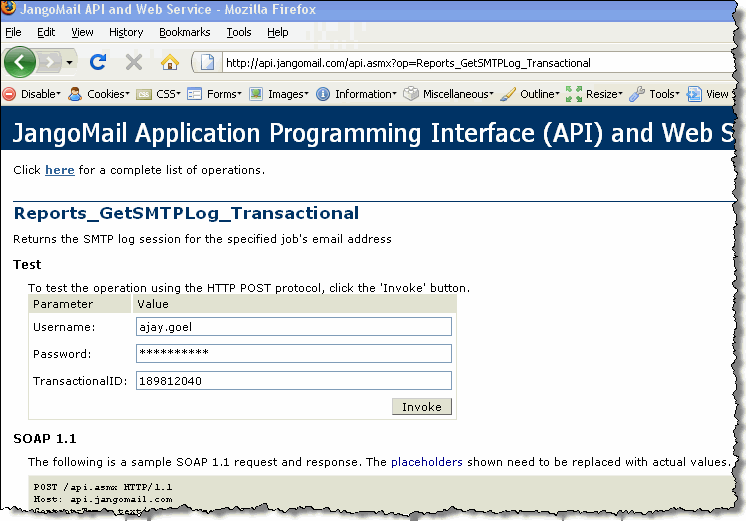
Task: Open the History menu
Action: [126, 32]
